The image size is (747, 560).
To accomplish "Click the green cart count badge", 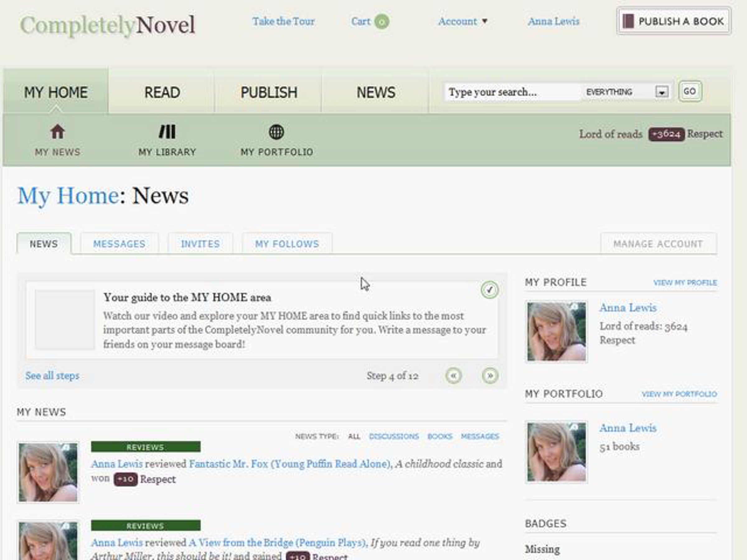I will pos(382,22).
